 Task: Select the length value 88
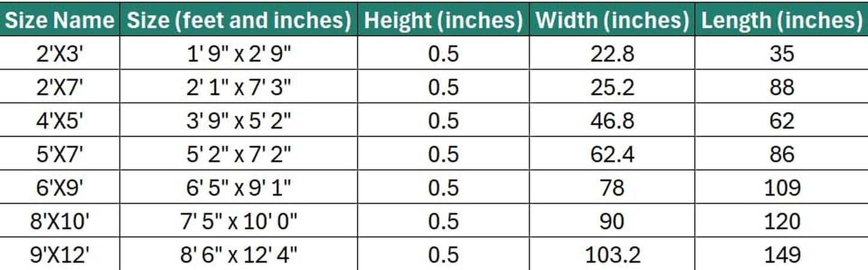click(x=781, y=88)
